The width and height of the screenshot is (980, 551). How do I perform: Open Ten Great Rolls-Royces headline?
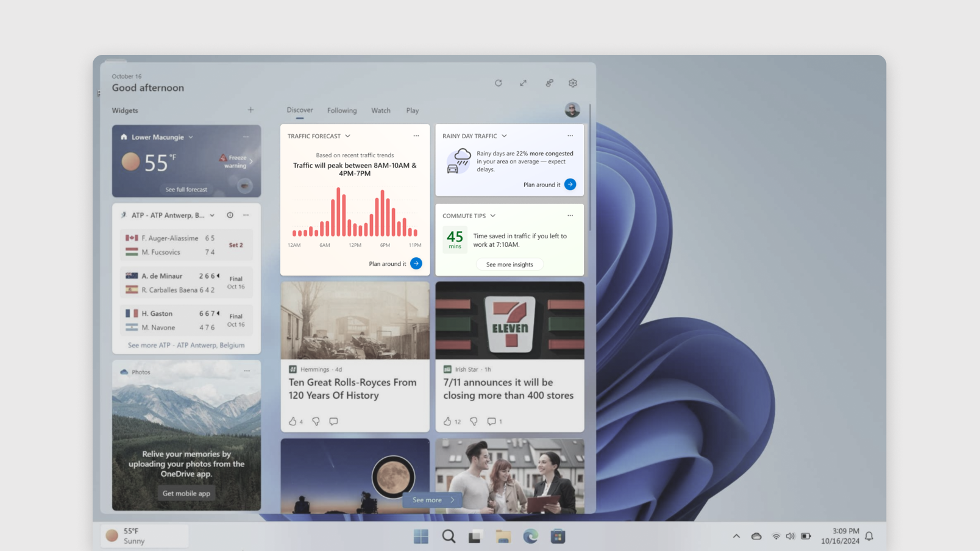352,389
